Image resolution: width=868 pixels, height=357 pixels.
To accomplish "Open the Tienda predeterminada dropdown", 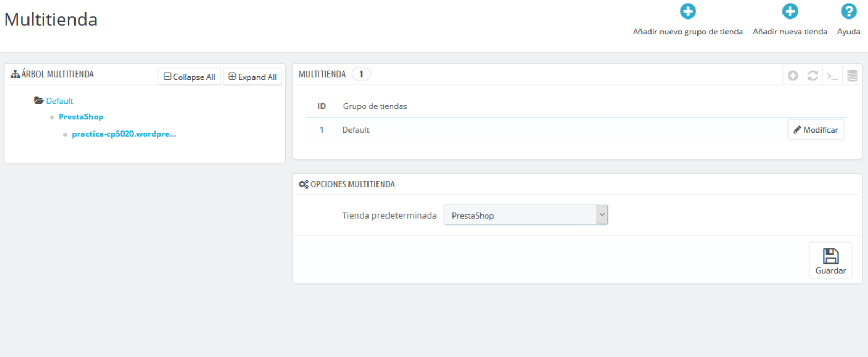I will (x=526, y=215).
